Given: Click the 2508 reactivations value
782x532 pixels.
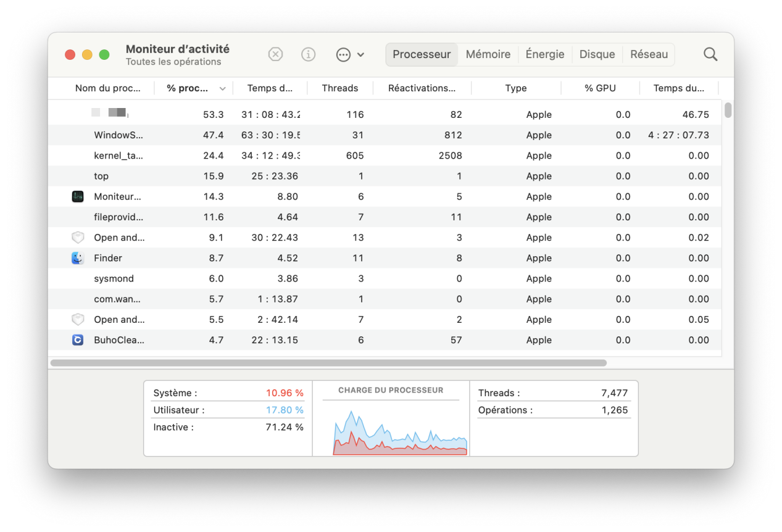Looking at the screenshot, I should pos(451,156).
